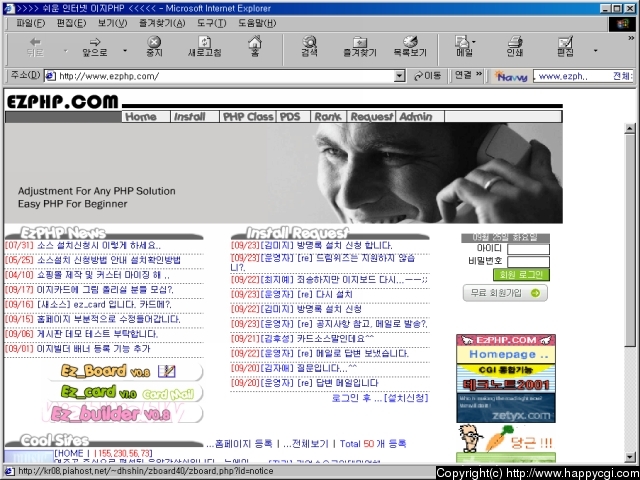Expand the toolbar overflow chevron
This screenshot has width=640, height=480.
[x=631, y=38]
